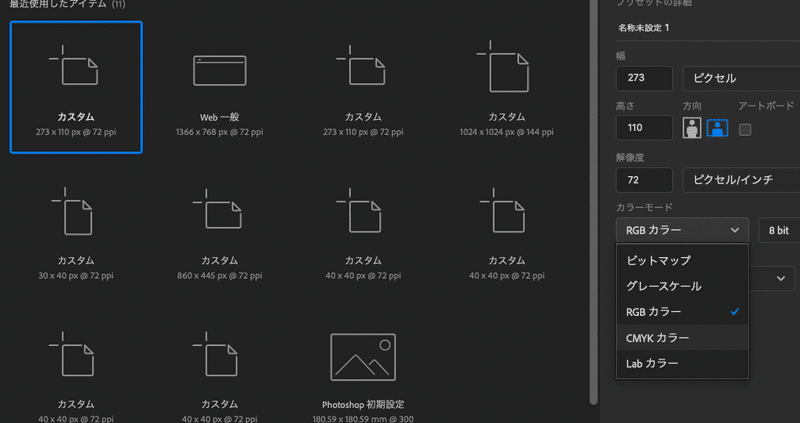Click the preset list vertical scrollbar

click(593, 202)
